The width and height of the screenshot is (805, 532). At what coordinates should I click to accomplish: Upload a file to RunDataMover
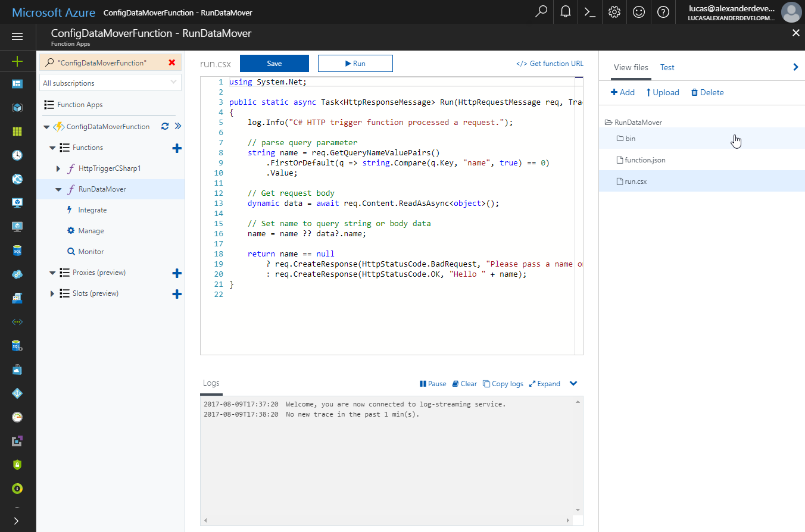coord(663,92)
